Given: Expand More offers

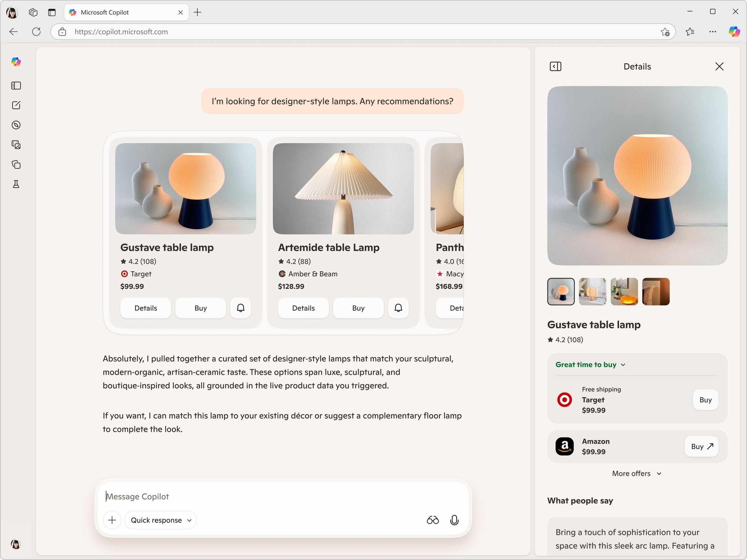Looking at the screenshot, I should (x=637, y=474).
